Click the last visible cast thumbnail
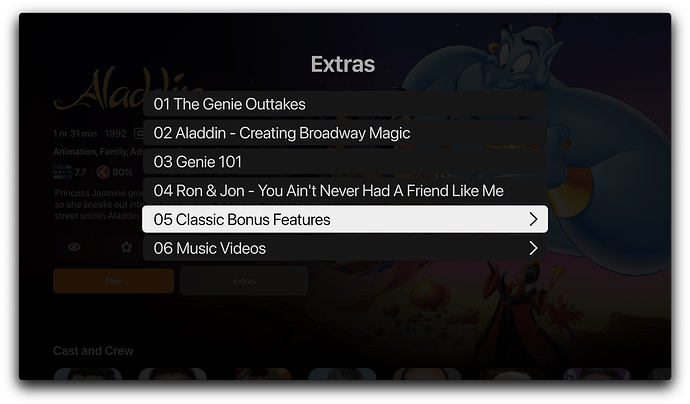Image resolution: width=690 pixels, height=404 pixels. pyautogui.click(x=660, y=374)
